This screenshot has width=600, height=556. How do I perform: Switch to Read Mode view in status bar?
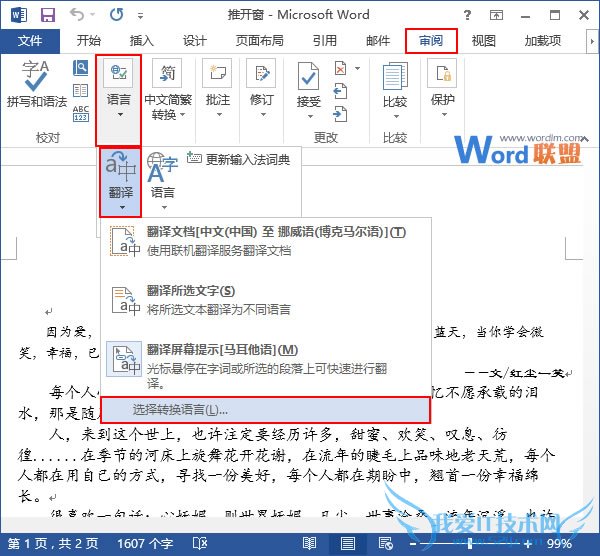[x=309, y=543]
